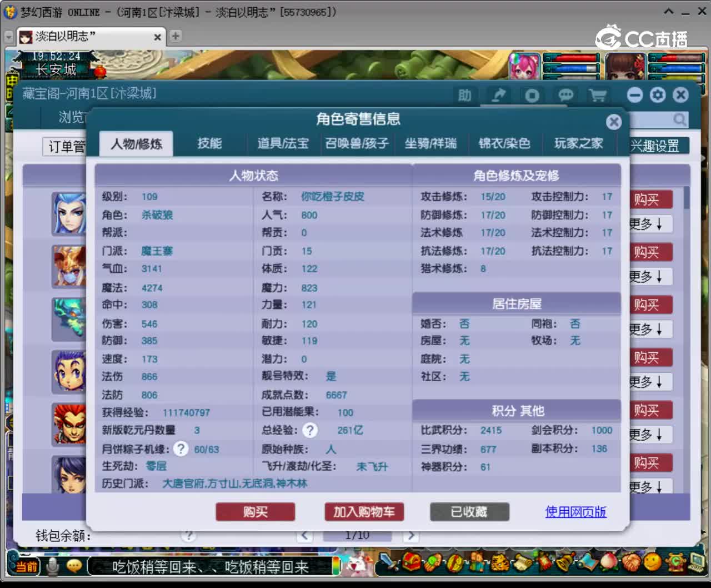The height and width of the screenshot is (588, 711).
Task: Open the 助 helper icon in 藏宝阁 header
Action: tap(464, 95)
